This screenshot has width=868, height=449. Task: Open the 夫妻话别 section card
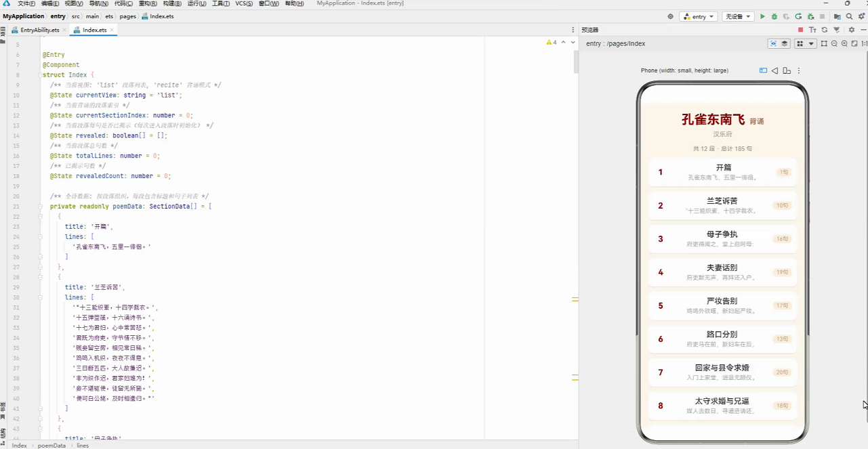coord(722,272)
